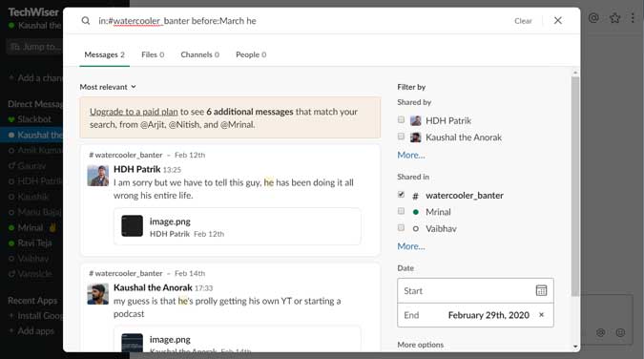The width and height of the screenshot is (644, 359).
Task: Close the search dialog with X
Action: coord(557,21)
